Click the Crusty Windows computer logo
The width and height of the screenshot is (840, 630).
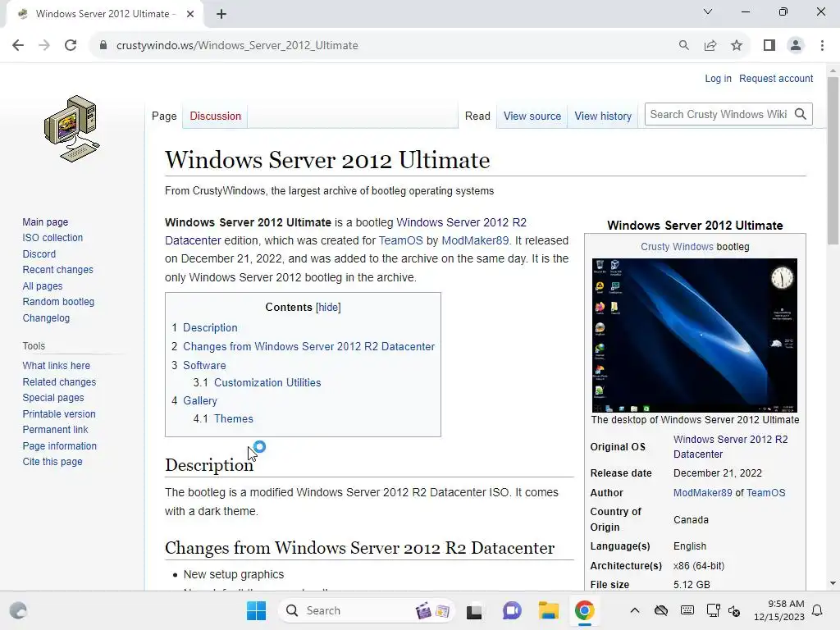click(72, 129)
